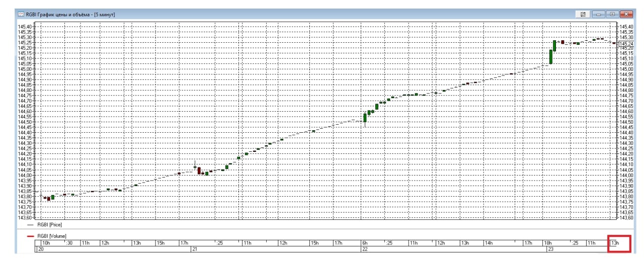The image size is (644, 263).
Task: Click the RGBI chart window icon
Action: click(21, 15)
